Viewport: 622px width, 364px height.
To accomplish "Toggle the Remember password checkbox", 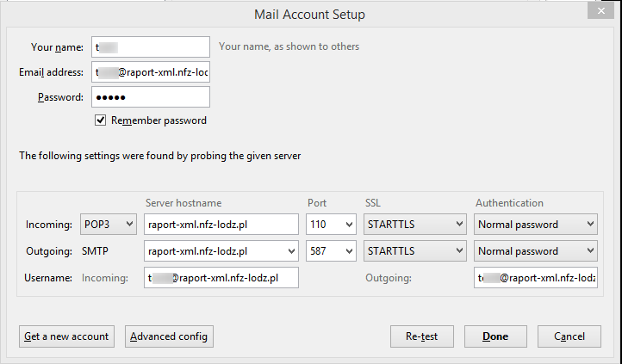I will [x=102, y=120].
